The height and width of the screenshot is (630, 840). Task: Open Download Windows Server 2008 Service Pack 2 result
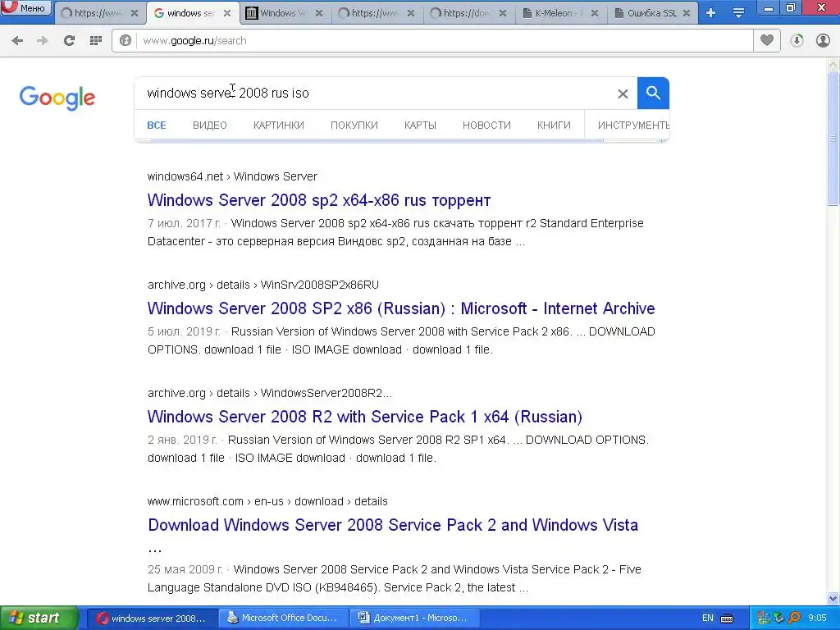coord(393,525)
